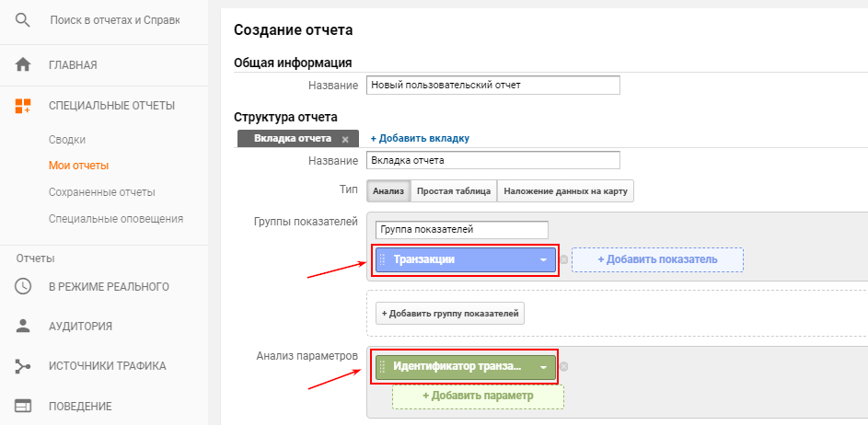Viewport: 868px width, 425px height.
Task: Click the person icon for АУДИТОРИЯ
Action: pos(23,326)
